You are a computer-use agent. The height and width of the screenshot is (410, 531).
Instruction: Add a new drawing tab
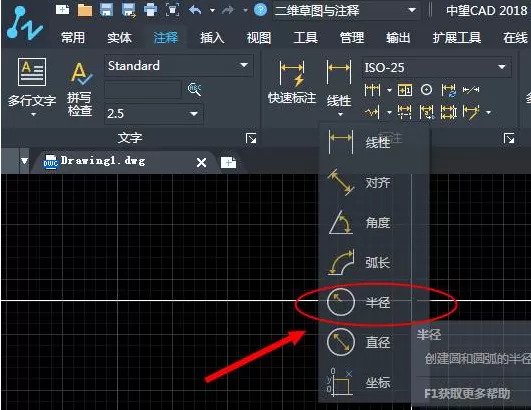tap(228, 162)
